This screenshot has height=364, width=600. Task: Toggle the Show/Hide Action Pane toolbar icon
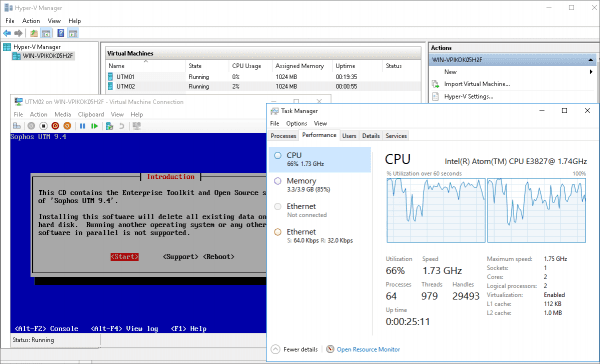73,33
